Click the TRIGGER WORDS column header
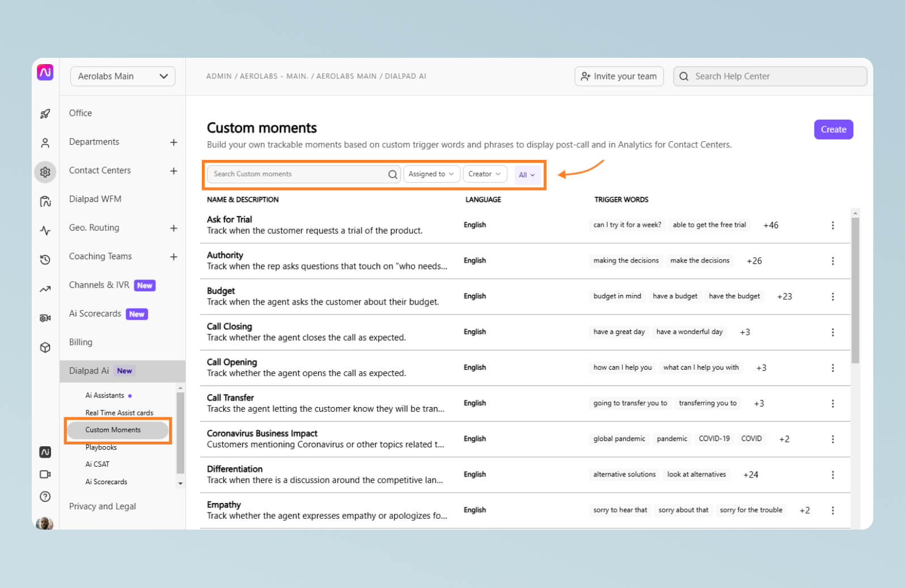905x588 pixels. click(x=621, y=200)
